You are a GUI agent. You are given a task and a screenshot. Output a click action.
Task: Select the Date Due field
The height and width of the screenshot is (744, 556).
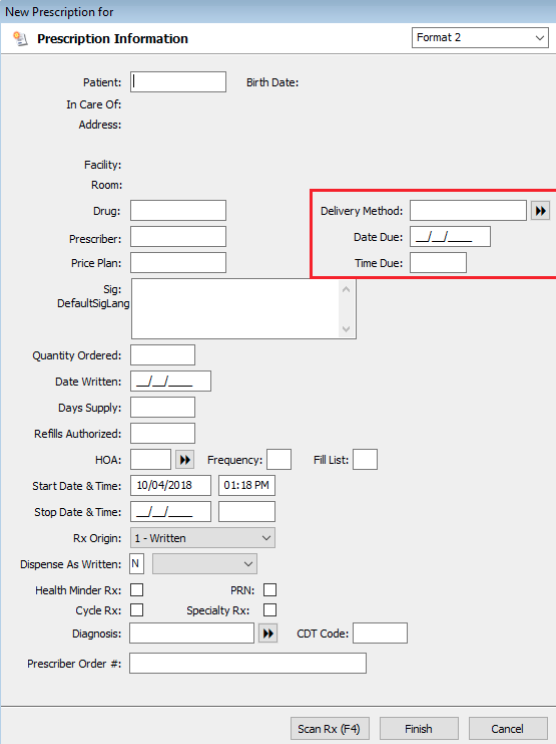[450, 237]
